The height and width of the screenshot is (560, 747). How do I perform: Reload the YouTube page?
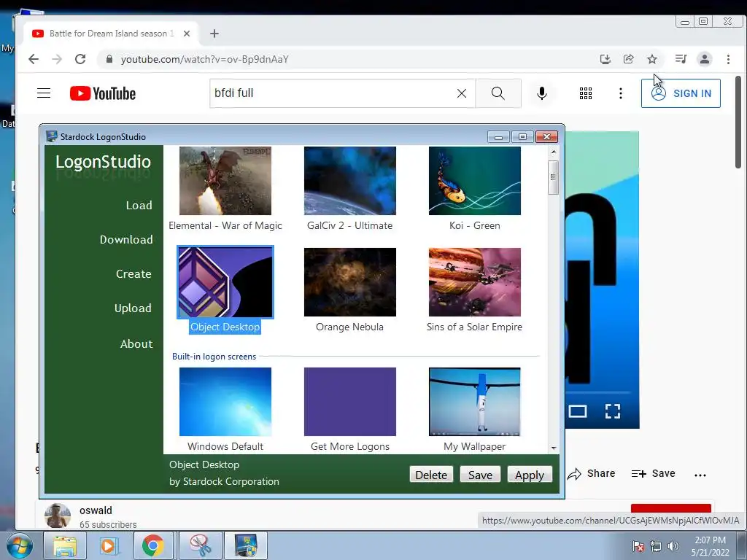click(80, 59)
